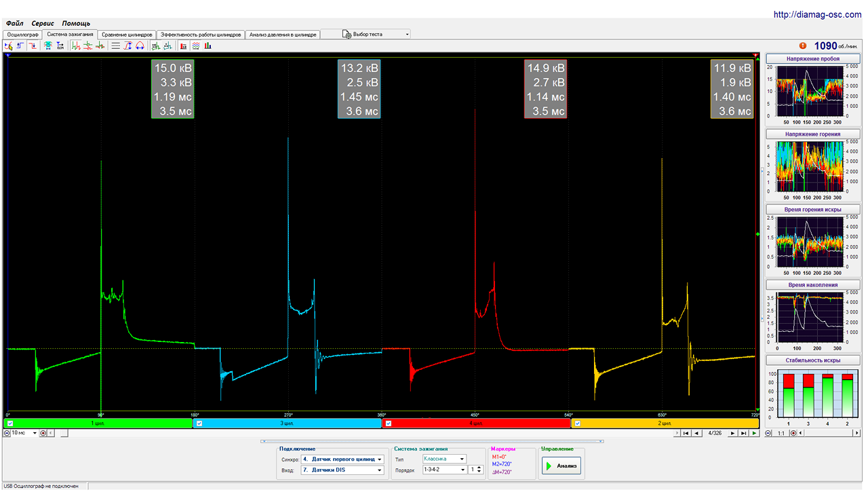Step forward one frame
The image size is (868, 492).
732,433
